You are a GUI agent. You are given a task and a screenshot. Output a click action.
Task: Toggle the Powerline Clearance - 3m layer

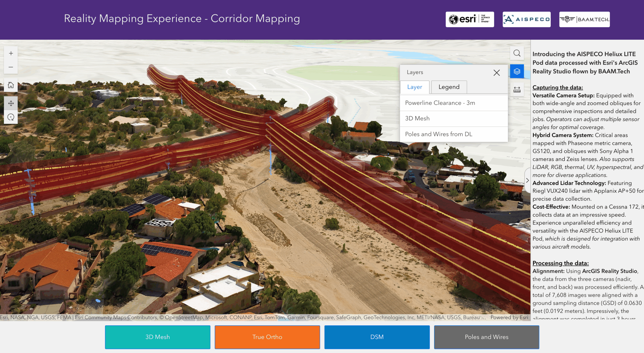(440, 103)
